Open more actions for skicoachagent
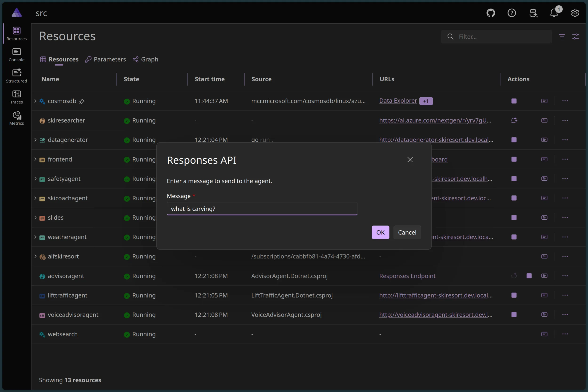Viewport: 588px width, 392px height. (565, 198)
